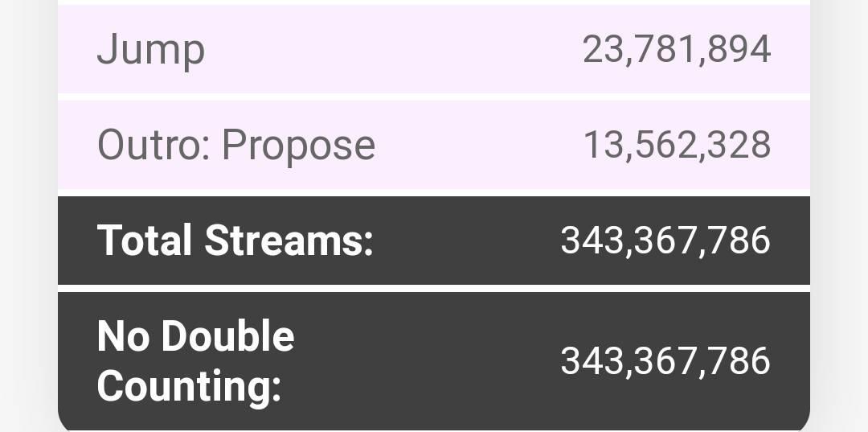
Task: Open the Outro: Propose track row label
Action: point(235,145)
